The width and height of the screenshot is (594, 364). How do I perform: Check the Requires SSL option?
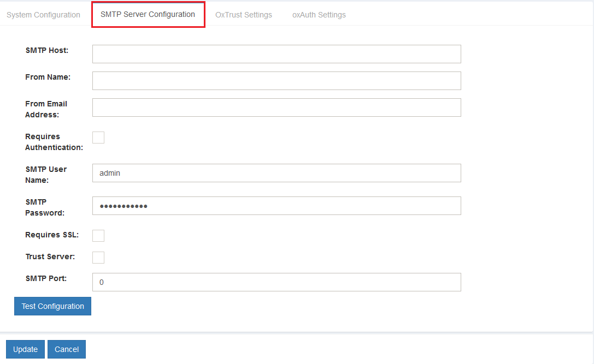point(98,235)
